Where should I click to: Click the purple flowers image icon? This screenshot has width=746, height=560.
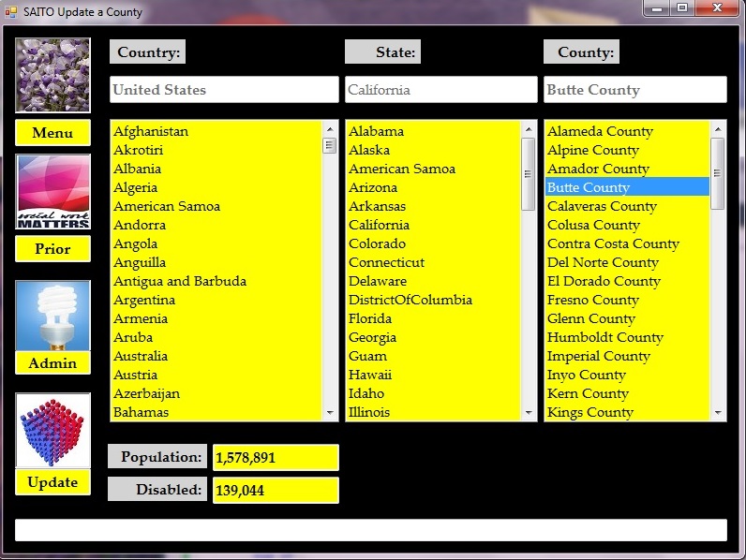tap(52, 75)
